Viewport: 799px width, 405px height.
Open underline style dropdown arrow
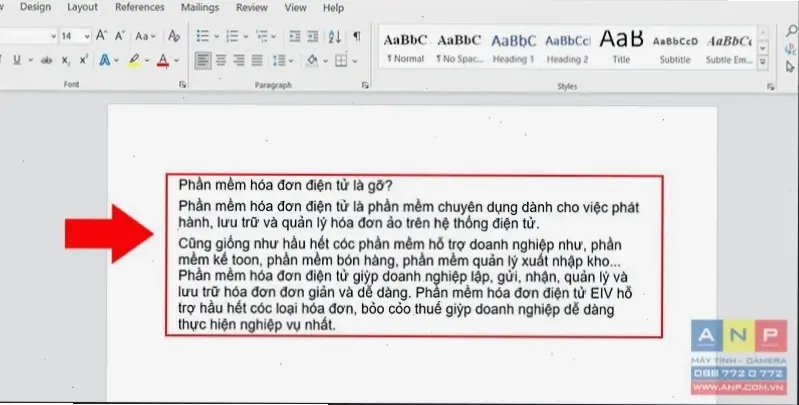coord(30,60)
